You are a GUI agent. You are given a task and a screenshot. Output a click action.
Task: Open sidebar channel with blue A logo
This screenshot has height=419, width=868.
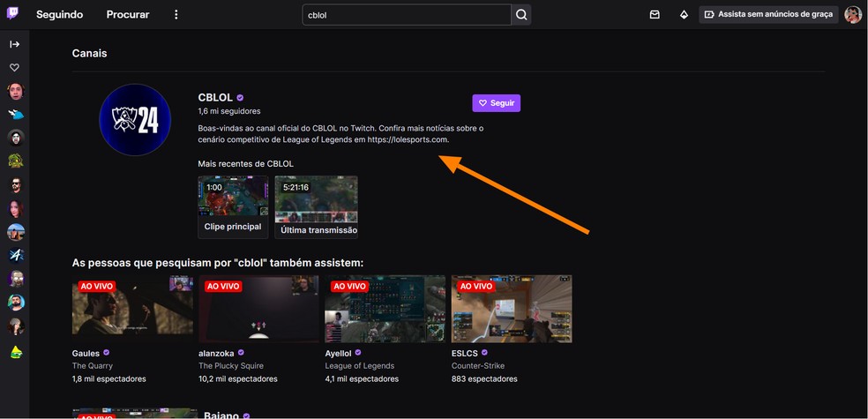click(x=16, y=255)
